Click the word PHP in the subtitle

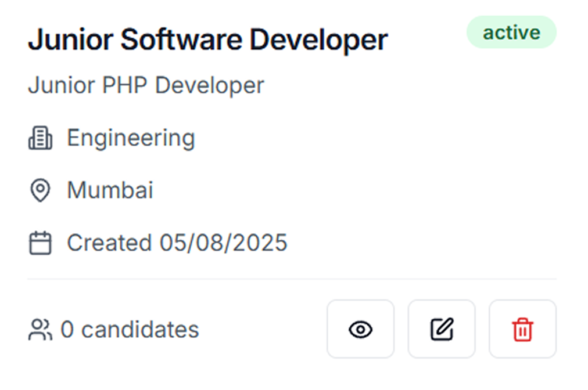click(124, 85)
